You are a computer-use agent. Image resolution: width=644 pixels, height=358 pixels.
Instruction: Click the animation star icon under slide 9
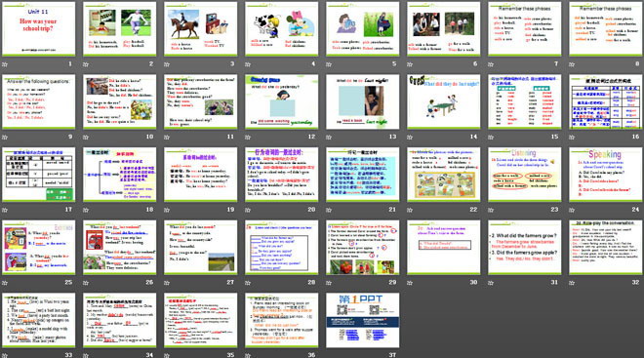click(5, 137)
